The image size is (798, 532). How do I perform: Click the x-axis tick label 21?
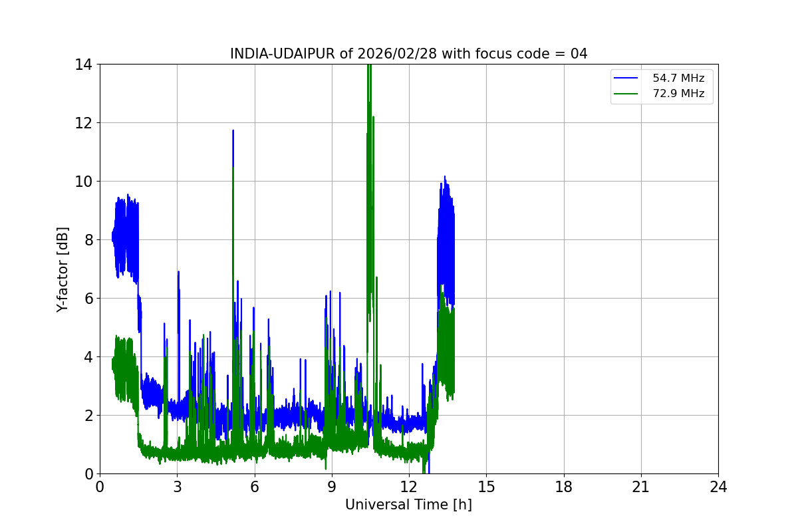641,487
